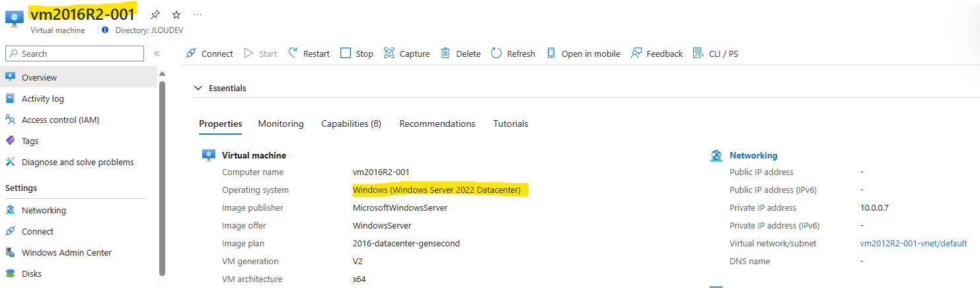Collapse the sidebar with double-chevron icon
This screenshot has height=288, width=980.
(157, 54)
